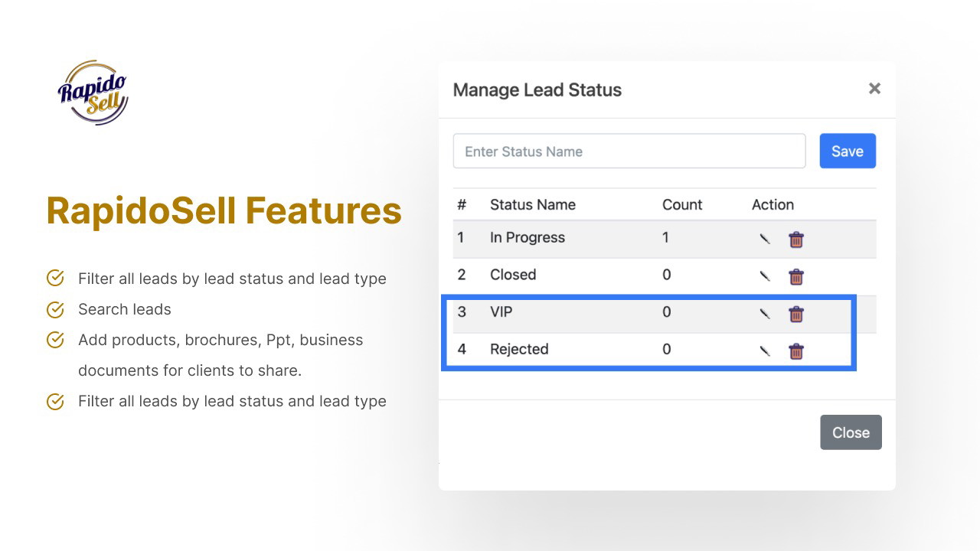Click row number 2 beside Closed

coord(462,275)
